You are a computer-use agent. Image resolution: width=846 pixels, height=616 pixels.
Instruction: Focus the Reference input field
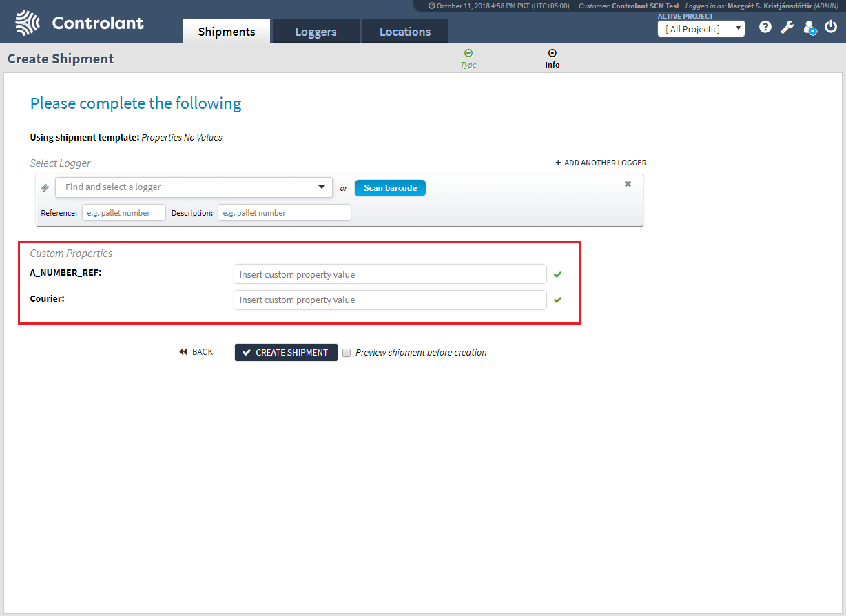click(x=124, y=213)
